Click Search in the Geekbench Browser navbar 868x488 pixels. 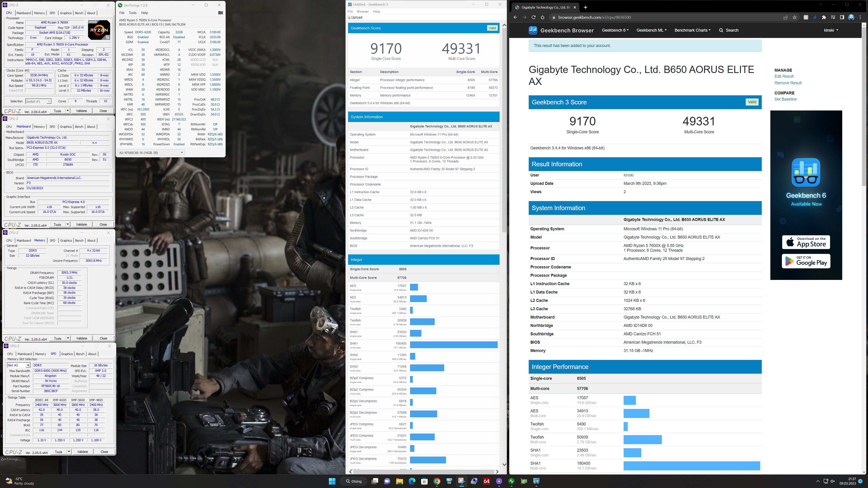tap(729, 30)
